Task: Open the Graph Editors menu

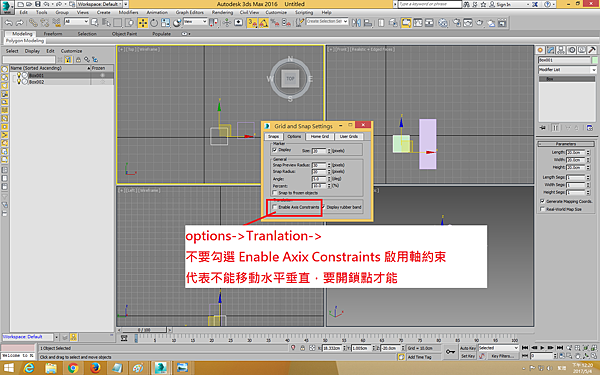Action: [190, 12]
